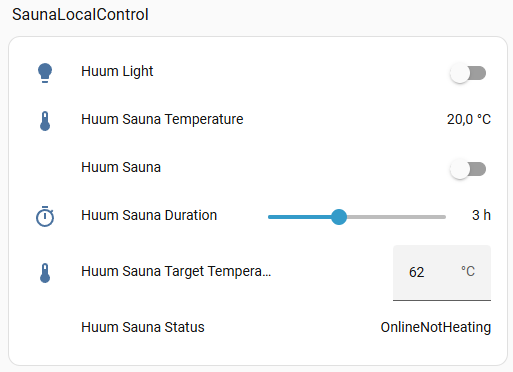Focus the target temperature field showing 62
Viewport: 513px width, 372px height.
pos(442,273)
